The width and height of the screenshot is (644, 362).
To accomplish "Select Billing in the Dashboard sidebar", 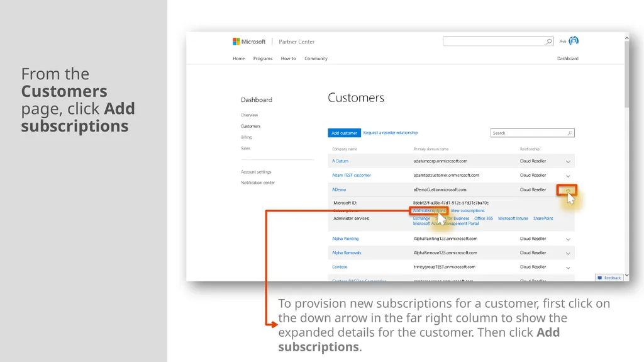I will 247,137.
